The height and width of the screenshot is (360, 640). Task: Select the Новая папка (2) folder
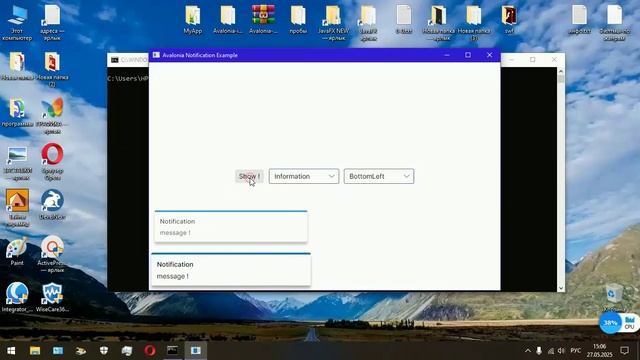point(52,69)
